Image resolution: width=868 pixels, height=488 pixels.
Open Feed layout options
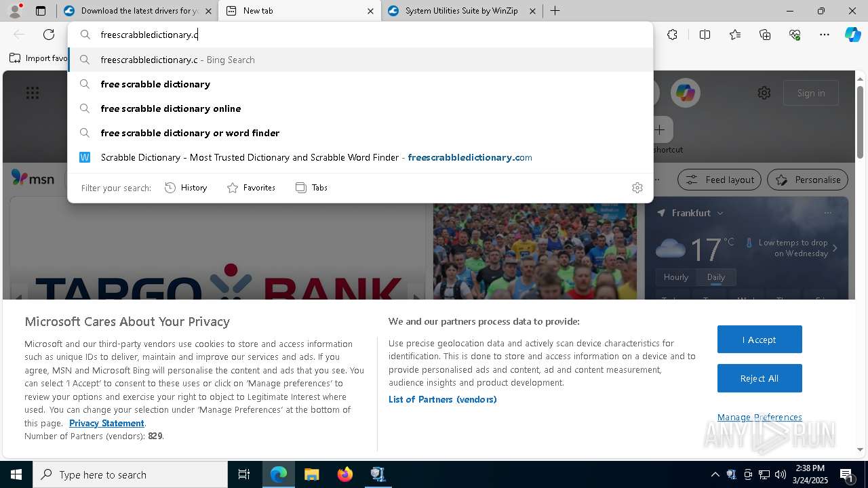point(719,180)
